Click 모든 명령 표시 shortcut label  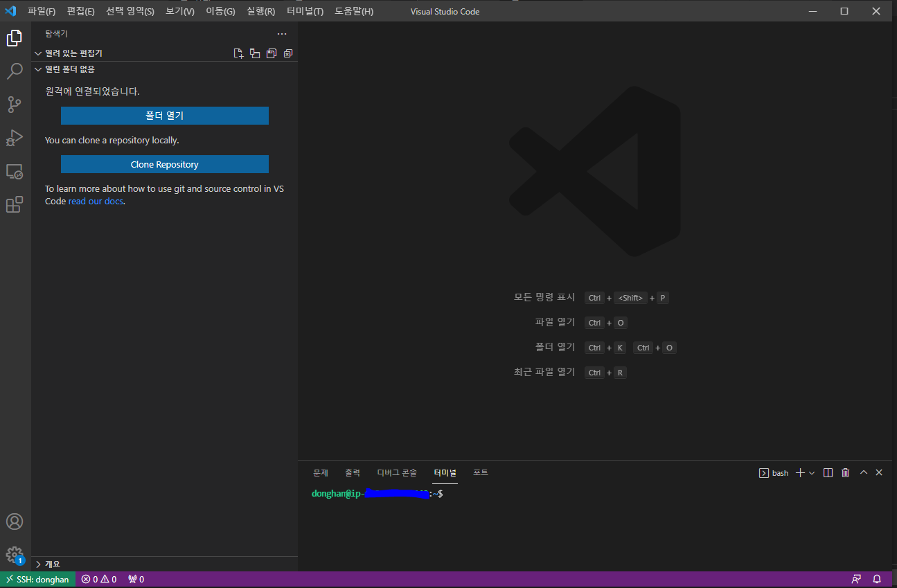[544, 297]
